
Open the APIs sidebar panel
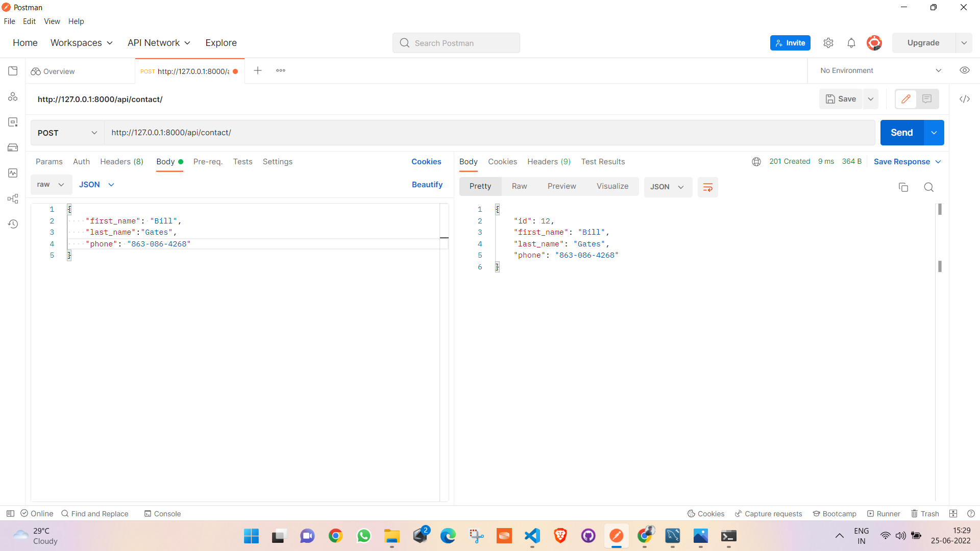[x=13, y=96]
